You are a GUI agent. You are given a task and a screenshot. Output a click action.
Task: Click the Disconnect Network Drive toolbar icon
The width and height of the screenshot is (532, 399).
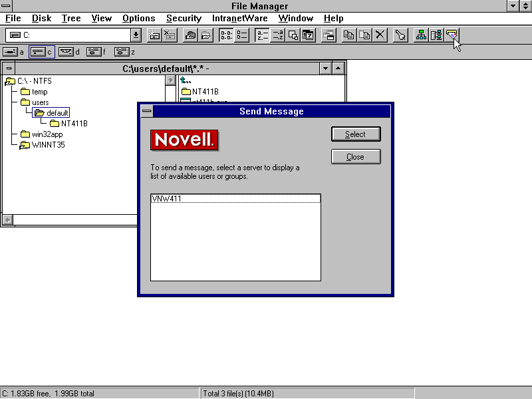pyautogui.click(x=170, y=35)
